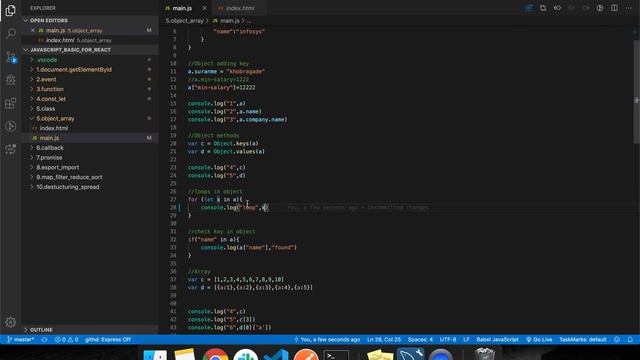This screenshot has width=640, height=360.
Task: Click the split editor icon
Action: point(614,8)
